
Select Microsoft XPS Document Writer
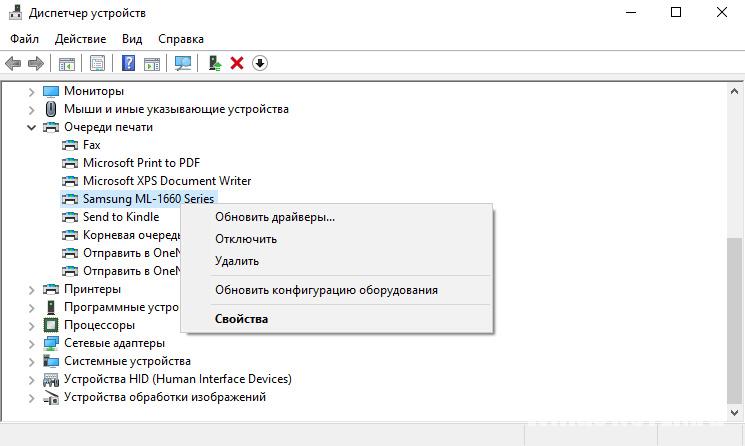pos(167,181)
